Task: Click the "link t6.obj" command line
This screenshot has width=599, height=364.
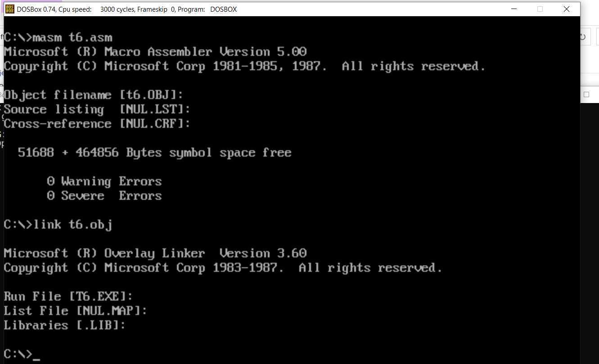Action: pos(72,225)
